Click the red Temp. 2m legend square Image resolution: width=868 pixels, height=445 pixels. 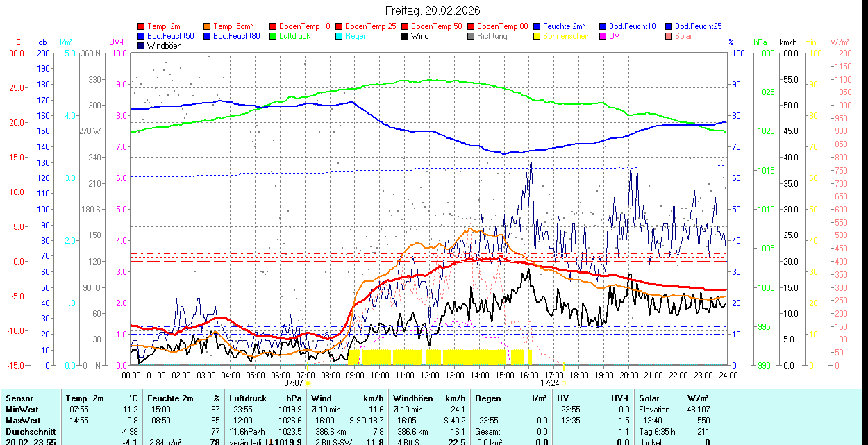click(x=142, y=26)
